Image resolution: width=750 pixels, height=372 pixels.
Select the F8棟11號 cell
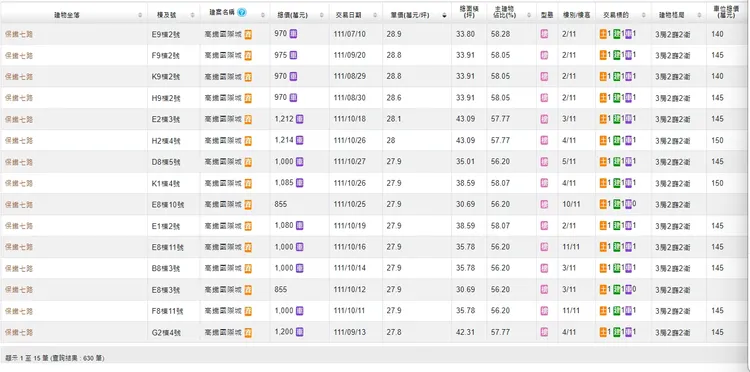174,311
